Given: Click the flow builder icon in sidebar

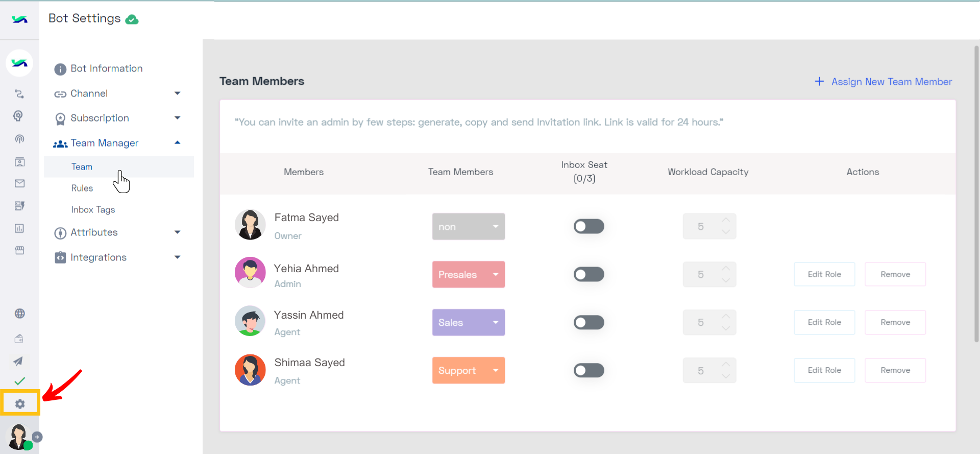Looking at the screenshot, I should [19, 94].
